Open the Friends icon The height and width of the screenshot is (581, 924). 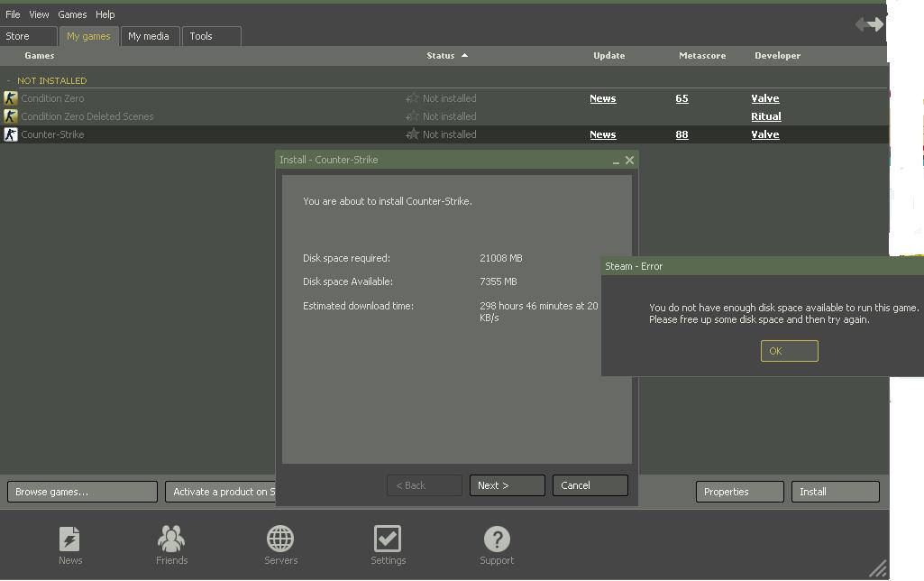point(171,539)
